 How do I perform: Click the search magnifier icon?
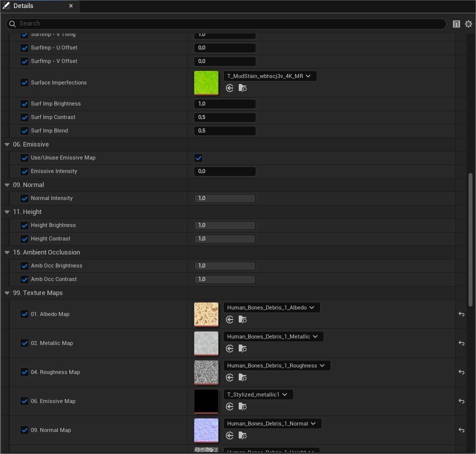pos(12,23)
